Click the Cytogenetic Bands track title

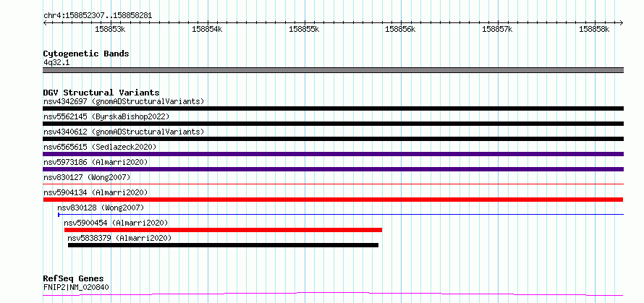[x=86, y=54]
